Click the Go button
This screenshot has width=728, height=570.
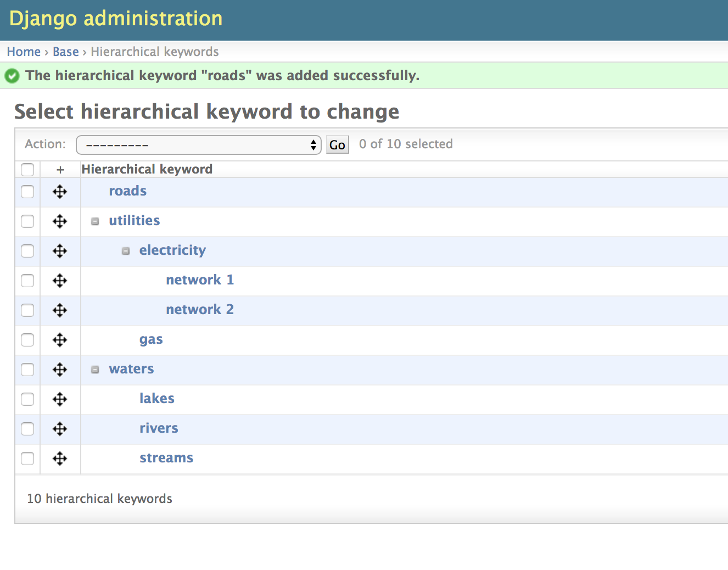coord(337,145)
